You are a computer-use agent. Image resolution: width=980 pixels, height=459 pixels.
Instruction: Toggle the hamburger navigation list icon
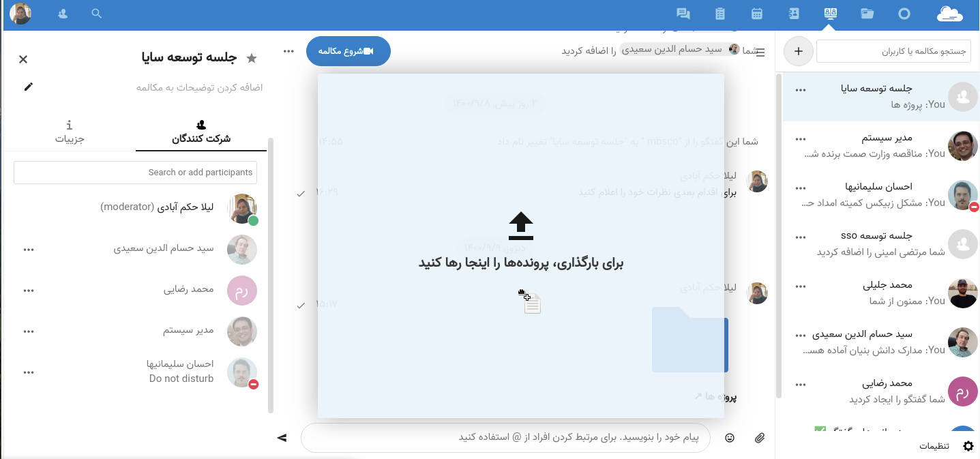click(x=761, y=53)
